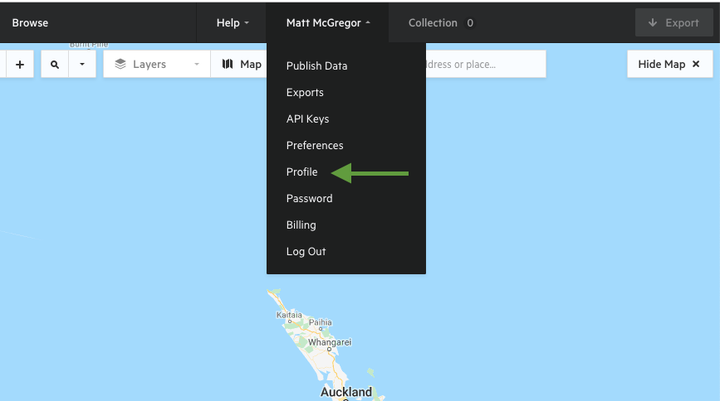This screenshot has height=401, width=720.
Task: Click the Map fold icon
Action: tap(228, 64)
